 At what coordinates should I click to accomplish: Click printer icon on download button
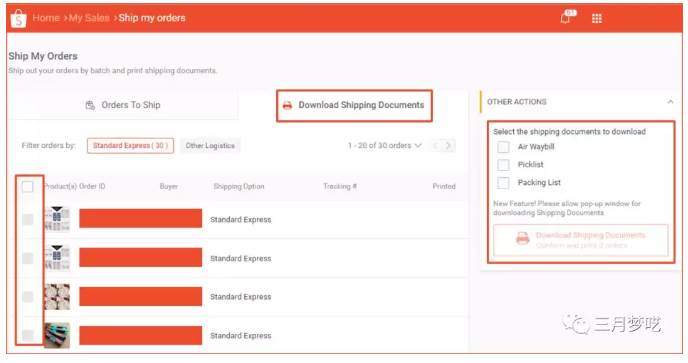(x=523, y=238)
